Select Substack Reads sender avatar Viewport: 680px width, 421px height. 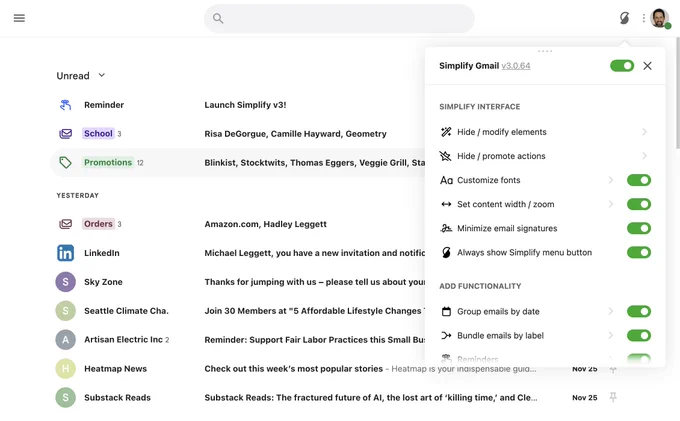point(65,398)
